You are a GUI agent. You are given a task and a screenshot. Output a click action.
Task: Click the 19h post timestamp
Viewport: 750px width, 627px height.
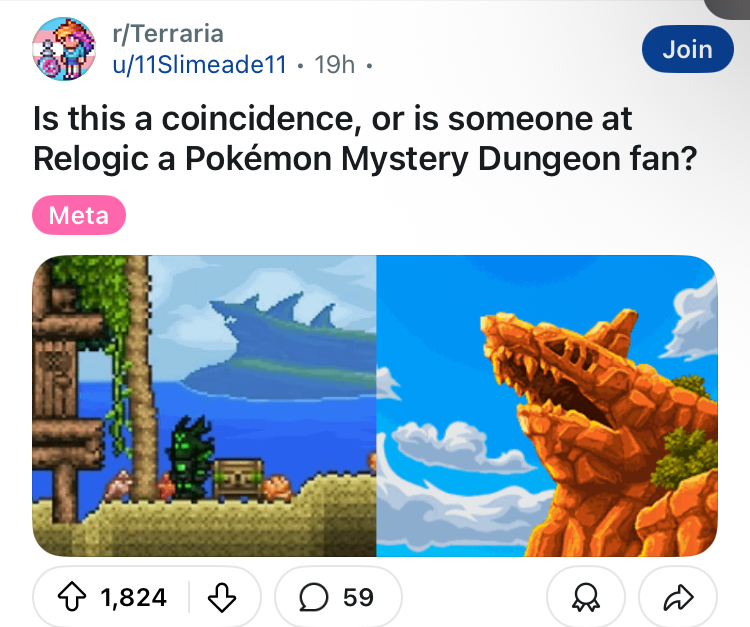point(334,65)
